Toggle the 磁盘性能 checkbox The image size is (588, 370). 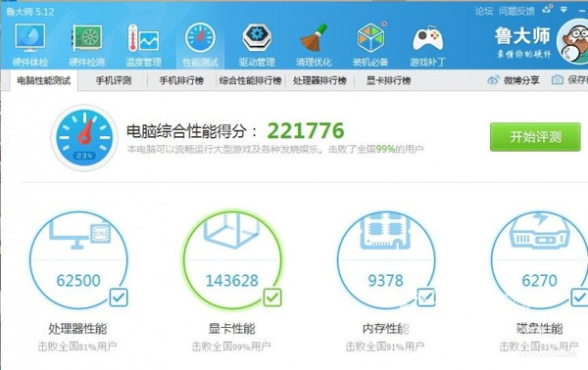pyautogui.click(x=580, y=298)
